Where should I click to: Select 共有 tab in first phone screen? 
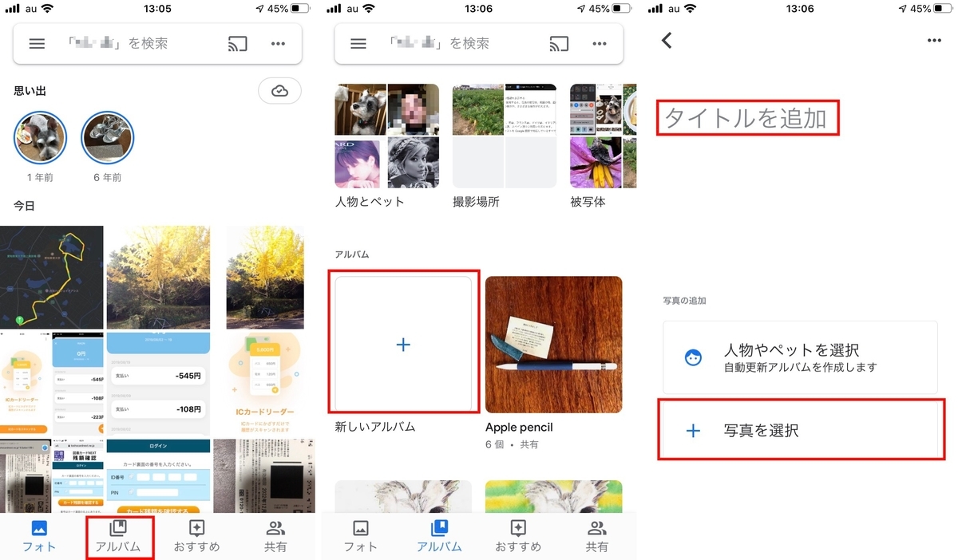[x=276, y=536]
